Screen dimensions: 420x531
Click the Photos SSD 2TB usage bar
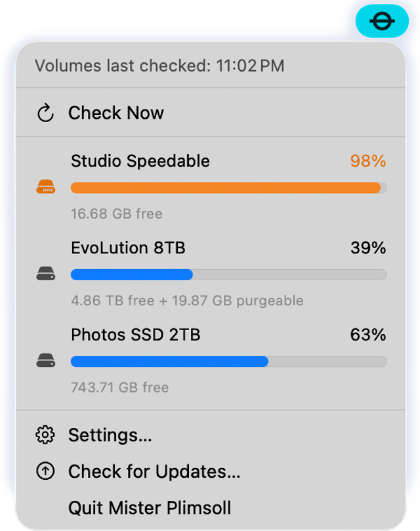click(228, 362)
